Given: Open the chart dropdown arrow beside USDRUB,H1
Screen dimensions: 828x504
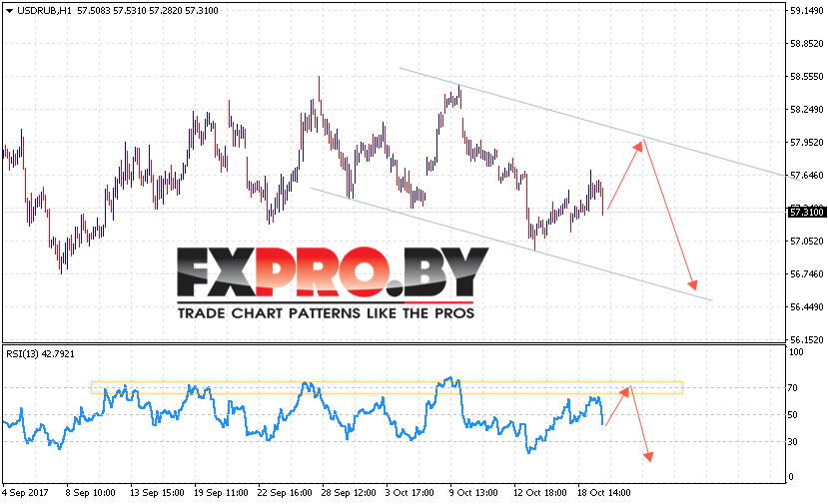Looking at the screenshot, I should [9, 11].
